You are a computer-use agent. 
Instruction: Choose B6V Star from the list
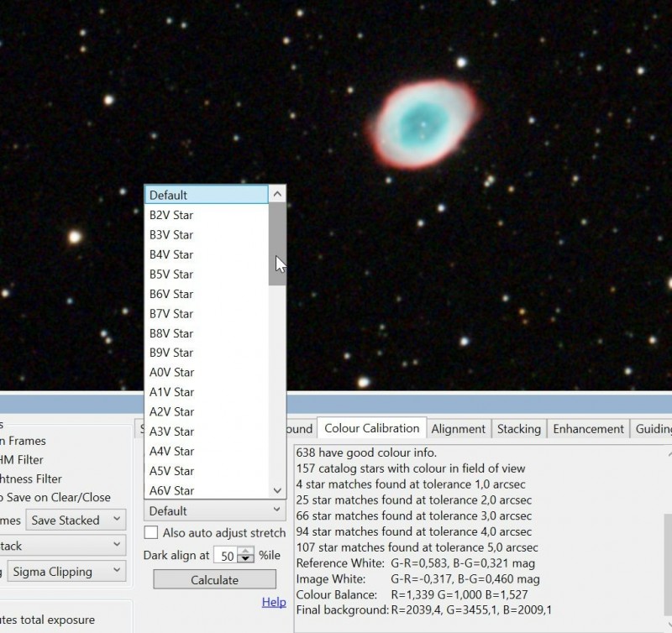pyautogui.click(x=207, y=294)
